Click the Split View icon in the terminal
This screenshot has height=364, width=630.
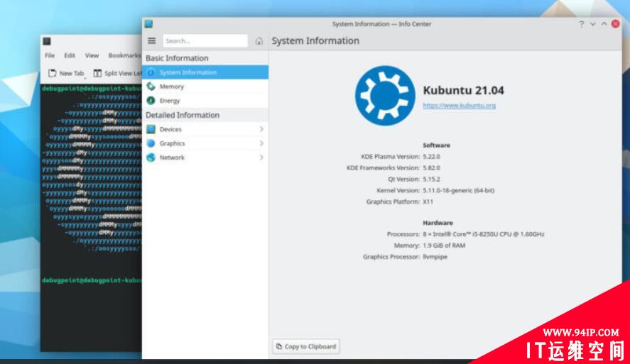(97, 73)
